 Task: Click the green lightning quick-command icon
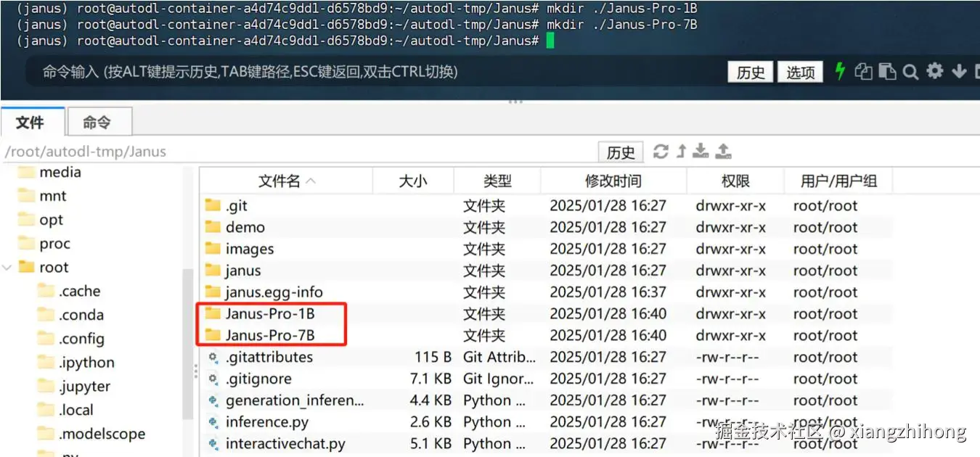[840, 71]
